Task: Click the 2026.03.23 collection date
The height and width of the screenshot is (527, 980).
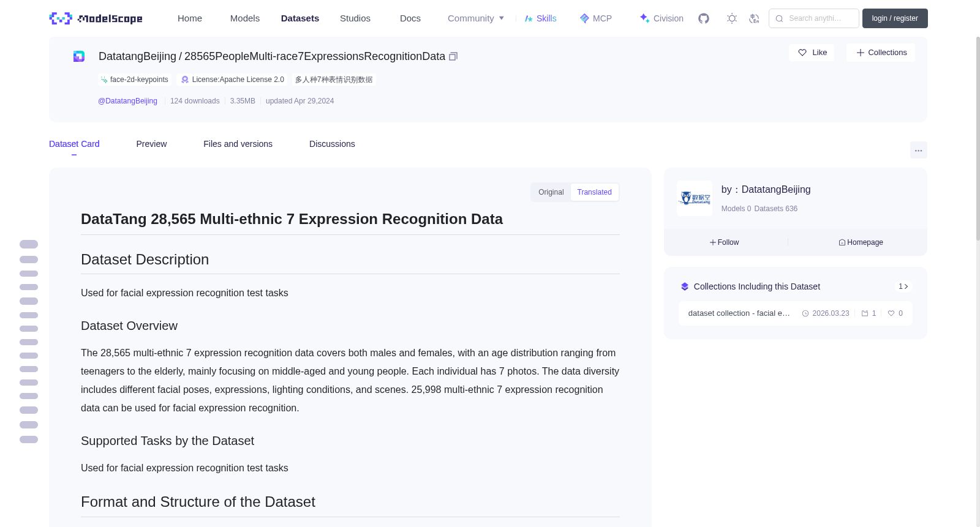Action: 826,313
